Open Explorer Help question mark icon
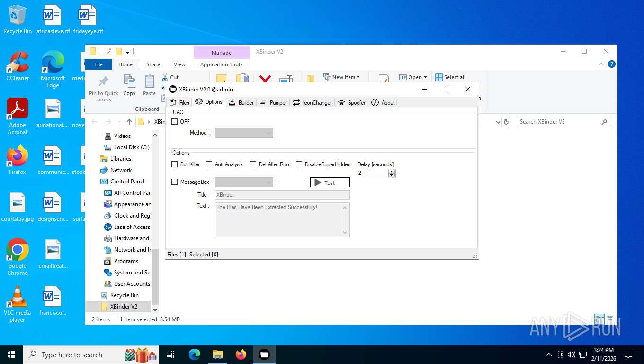This screenshot has height=364, width=644. pyautogui.click(x=612, y=64)
